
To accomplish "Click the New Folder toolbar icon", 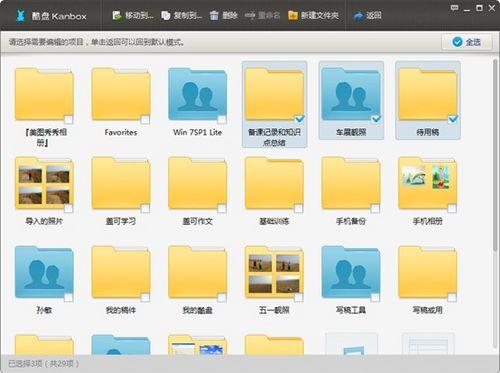I will (x=293, y=15).
